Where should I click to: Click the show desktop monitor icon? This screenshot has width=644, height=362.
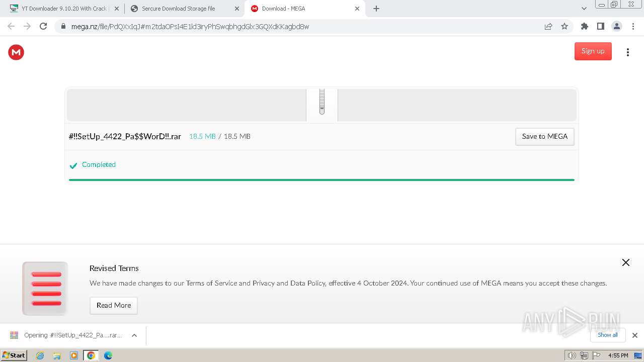click(638, 355)
